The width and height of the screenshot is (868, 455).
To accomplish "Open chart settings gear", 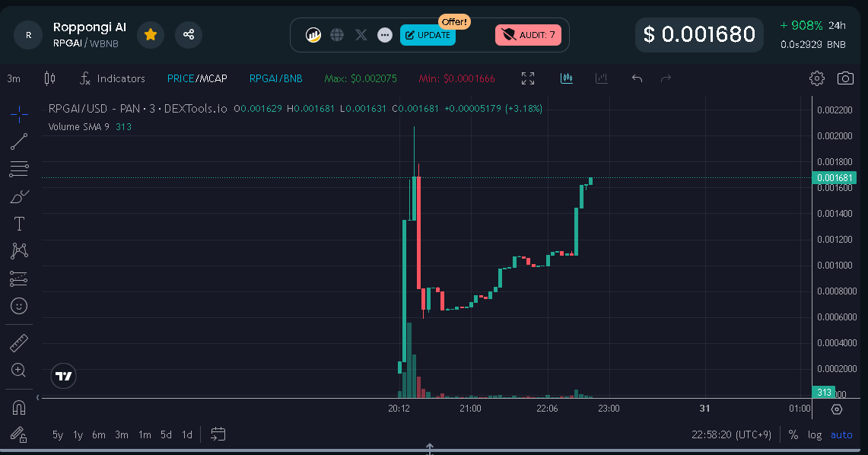I will point(816,78).
